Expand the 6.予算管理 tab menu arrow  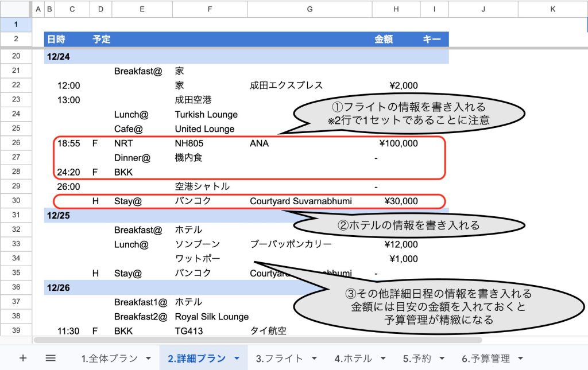coord(520,359)
